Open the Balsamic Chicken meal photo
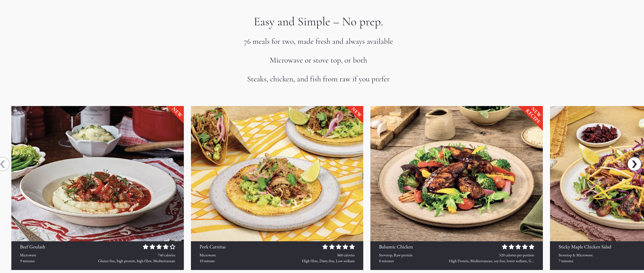This screenshot has height=273, width=644. tap(456, 174)
